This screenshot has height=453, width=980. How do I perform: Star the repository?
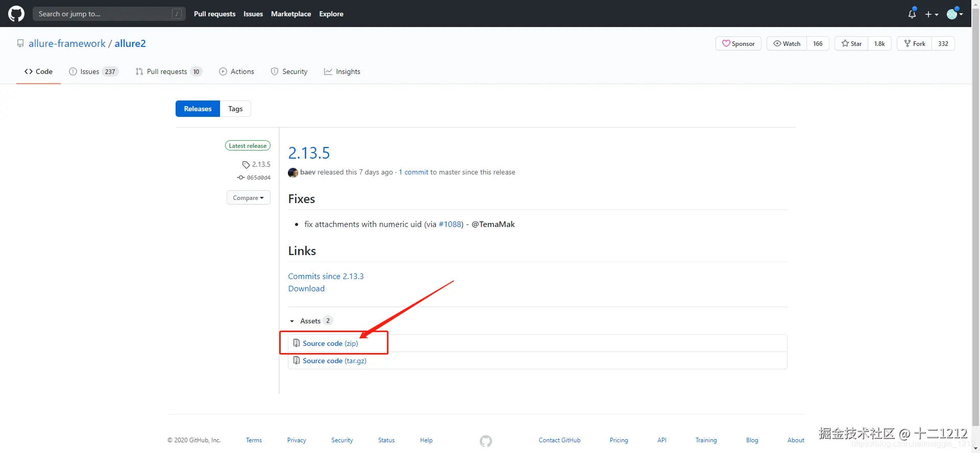point(851,43)
